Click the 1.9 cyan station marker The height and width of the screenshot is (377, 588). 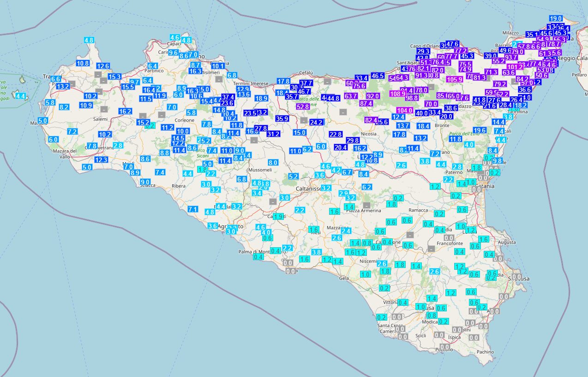coord(278,216)
